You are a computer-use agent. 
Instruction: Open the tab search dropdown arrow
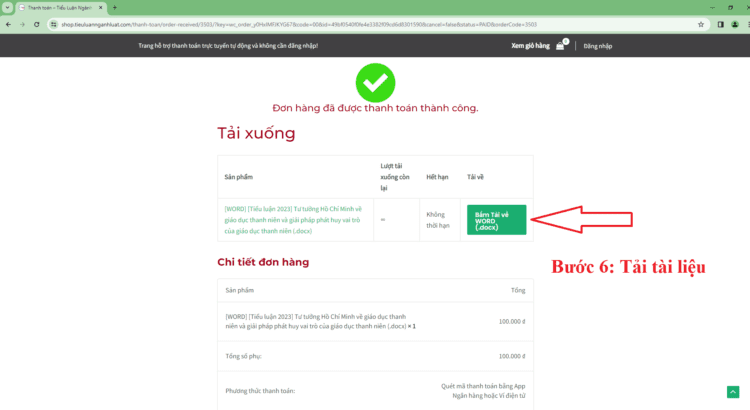[x=7, y=8]
